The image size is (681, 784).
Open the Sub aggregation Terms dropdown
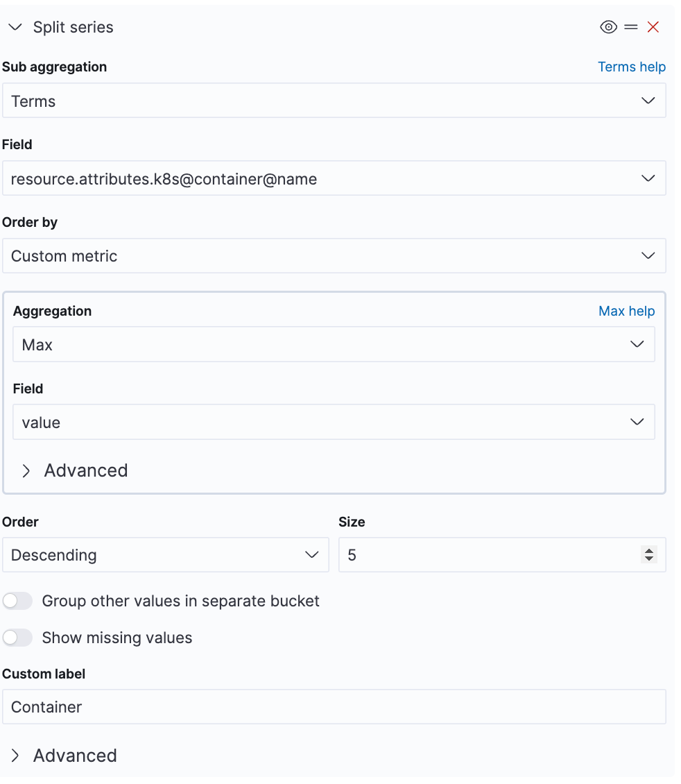(x=334, y=101)
